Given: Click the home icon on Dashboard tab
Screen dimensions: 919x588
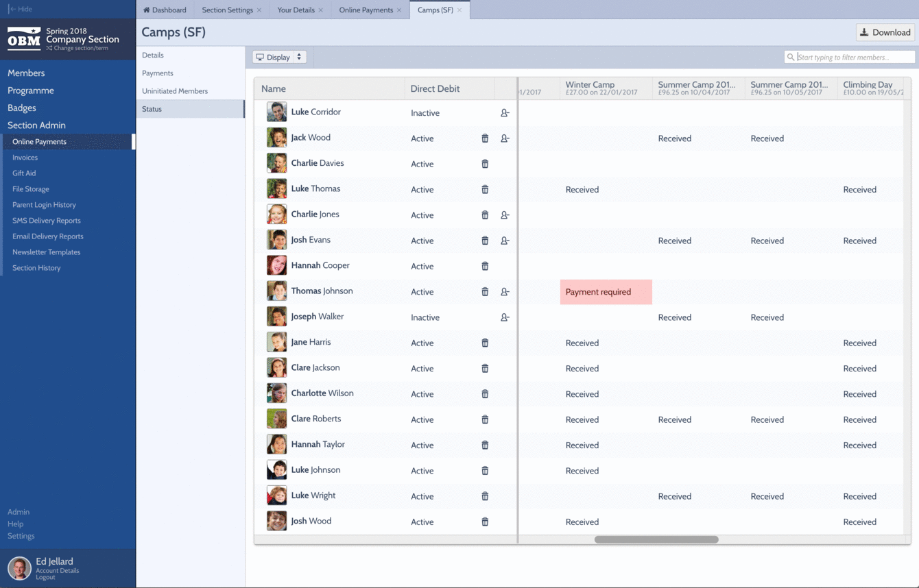Looking at the screenshot, I should pyautogui.click(x=146, y=10).
